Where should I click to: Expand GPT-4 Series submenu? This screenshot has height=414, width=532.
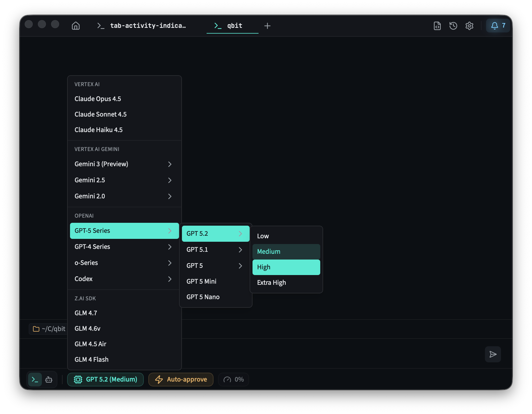125,247
